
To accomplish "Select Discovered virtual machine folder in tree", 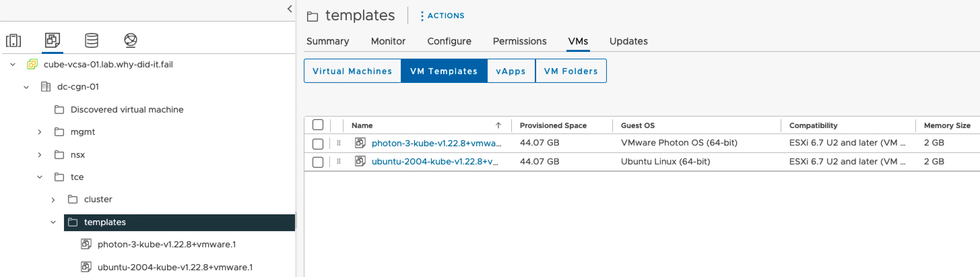I will [127, 110].
